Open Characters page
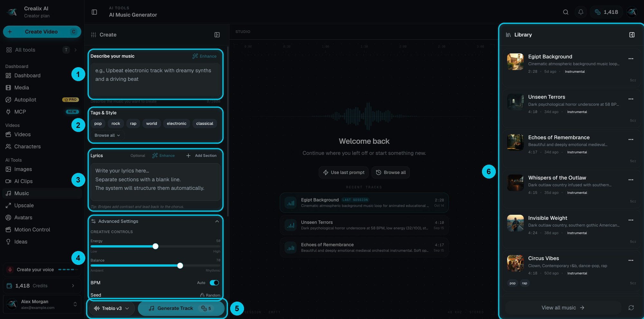Image resolution: width=644 pixels, height=319 pixels. [x=42, y=147]
